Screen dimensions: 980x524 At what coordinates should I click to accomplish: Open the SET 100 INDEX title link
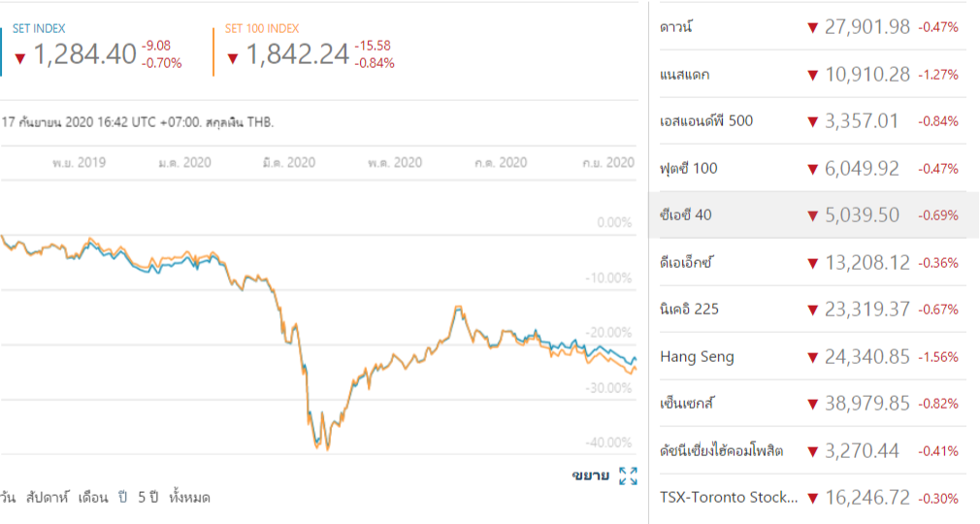262,29
